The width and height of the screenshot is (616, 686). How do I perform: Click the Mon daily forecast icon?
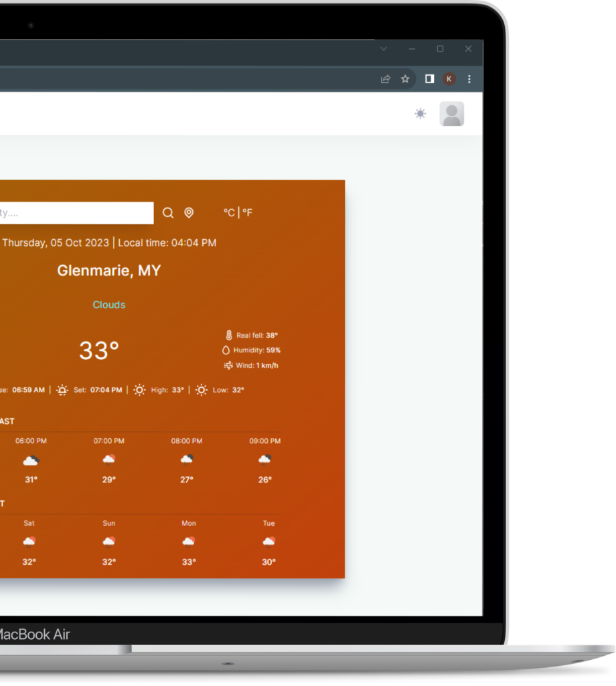pos(188,542)
